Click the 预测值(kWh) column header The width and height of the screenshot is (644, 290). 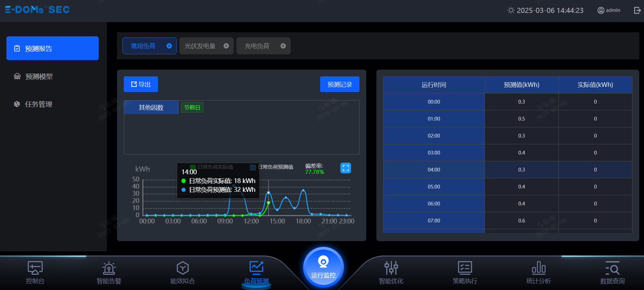click(x=522, y=85)
